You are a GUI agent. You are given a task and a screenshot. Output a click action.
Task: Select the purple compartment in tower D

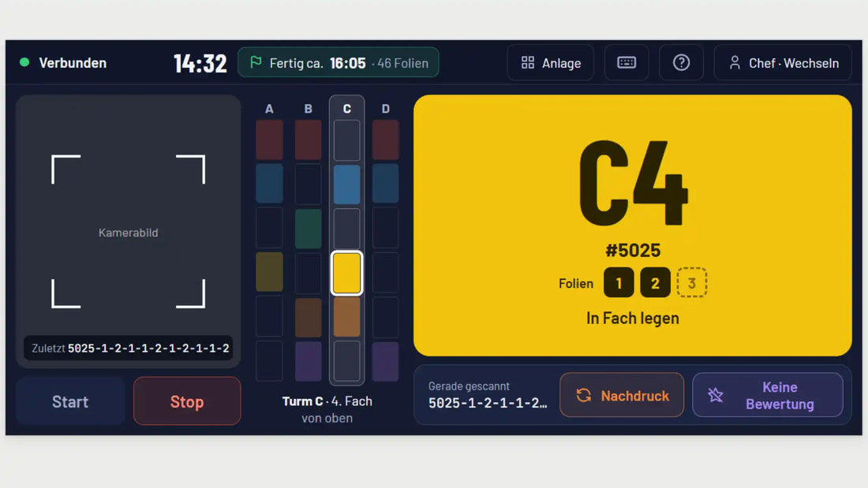point(385,361)
